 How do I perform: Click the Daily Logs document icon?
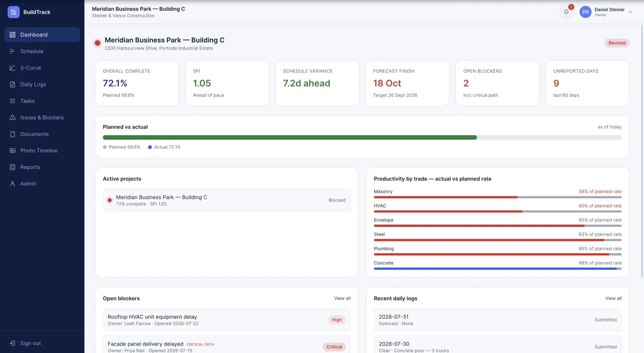[x=13, y=84]
